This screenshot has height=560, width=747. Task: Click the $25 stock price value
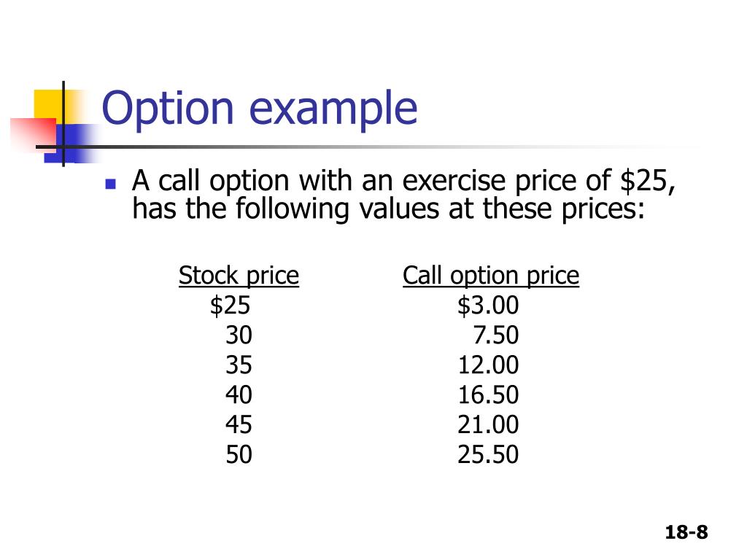[x=230, y=306]
